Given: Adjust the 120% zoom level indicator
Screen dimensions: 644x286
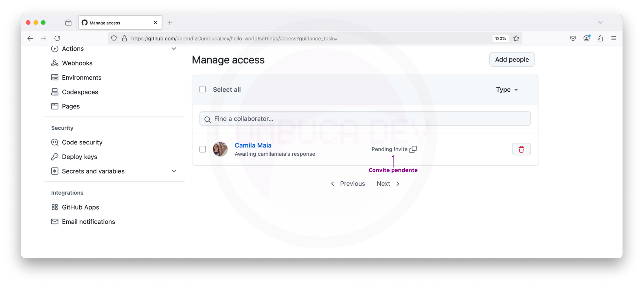Looking at the screenshot, I should point(500,39).
